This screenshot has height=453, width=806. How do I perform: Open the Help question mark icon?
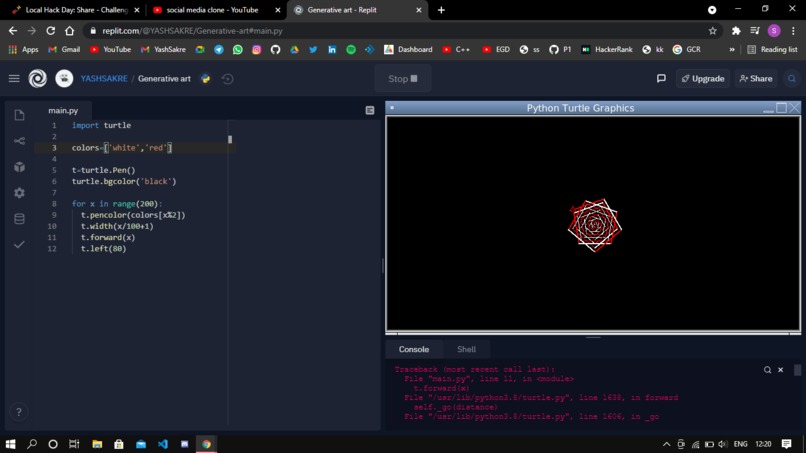(19, 412)
